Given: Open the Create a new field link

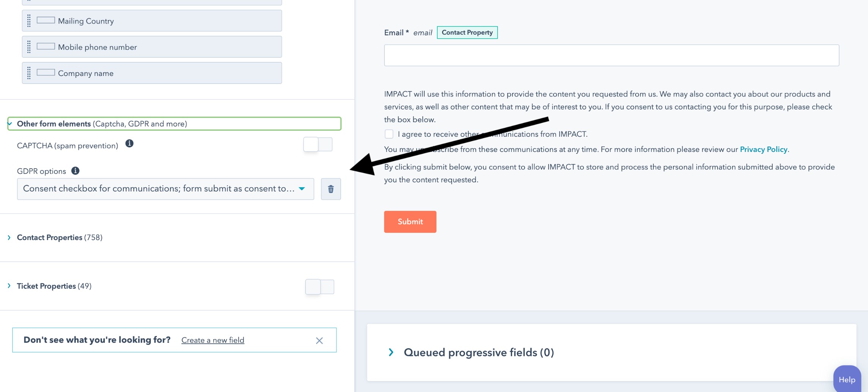Looking at the screenshot, I should click(x=213, y=340).
